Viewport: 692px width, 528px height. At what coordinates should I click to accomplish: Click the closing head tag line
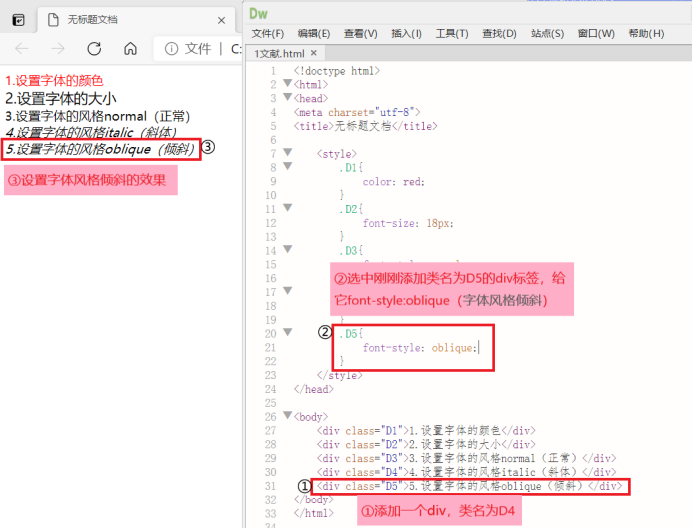(314, 389)
